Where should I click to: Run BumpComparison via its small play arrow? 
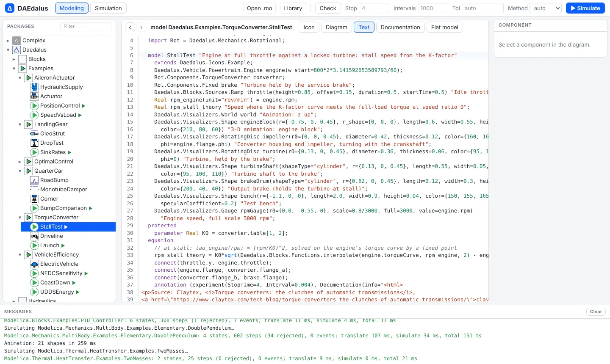[91, 208]
